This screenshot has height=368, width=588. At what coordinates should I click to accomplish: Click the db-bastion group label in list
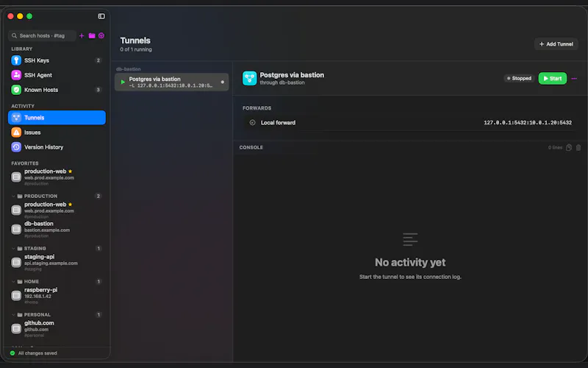point(128,69)
